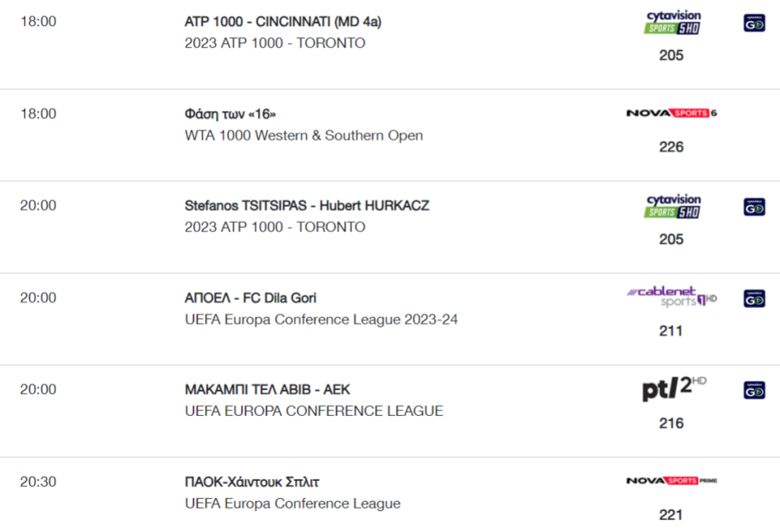Open the Cablenet Sports 1 HD logo
The width and height of the screenshot is (780, 532).
tap(672, 297)
